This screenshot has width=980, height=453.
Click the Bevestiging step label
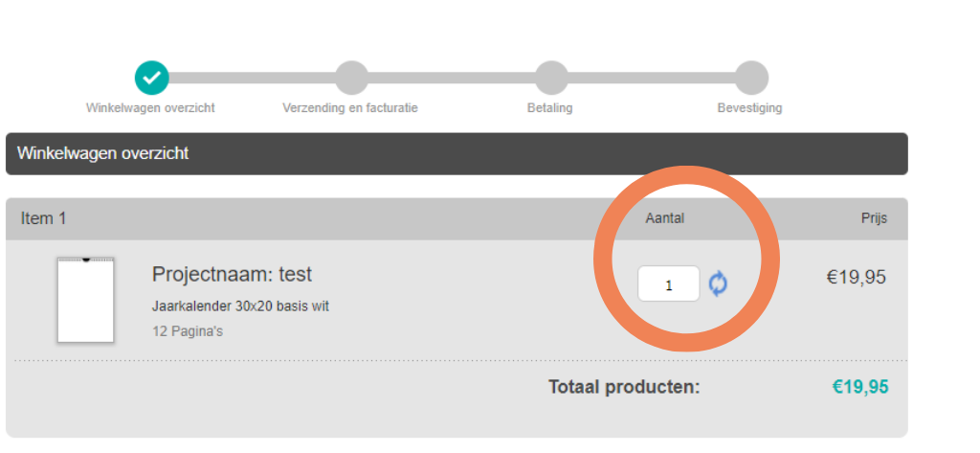click(749, 108)
